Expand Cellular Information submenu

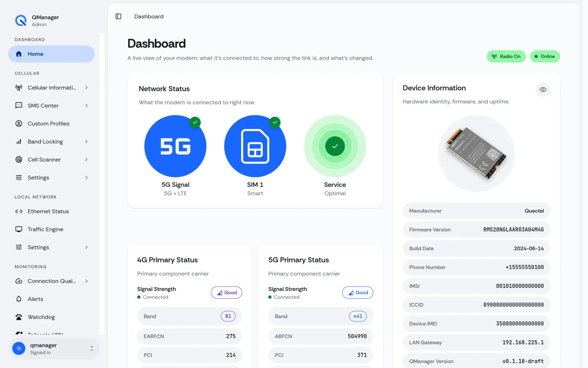(51, 88)
